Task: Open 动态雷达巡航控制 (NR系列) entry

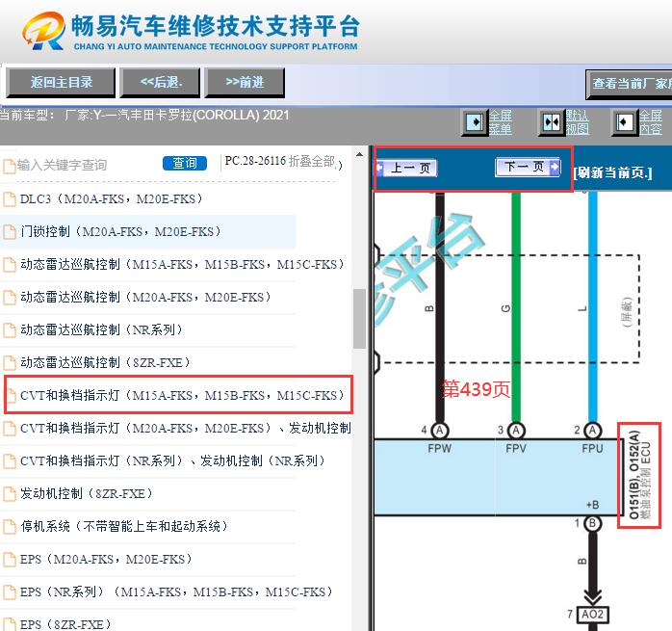Action: (x=102, y=329)
